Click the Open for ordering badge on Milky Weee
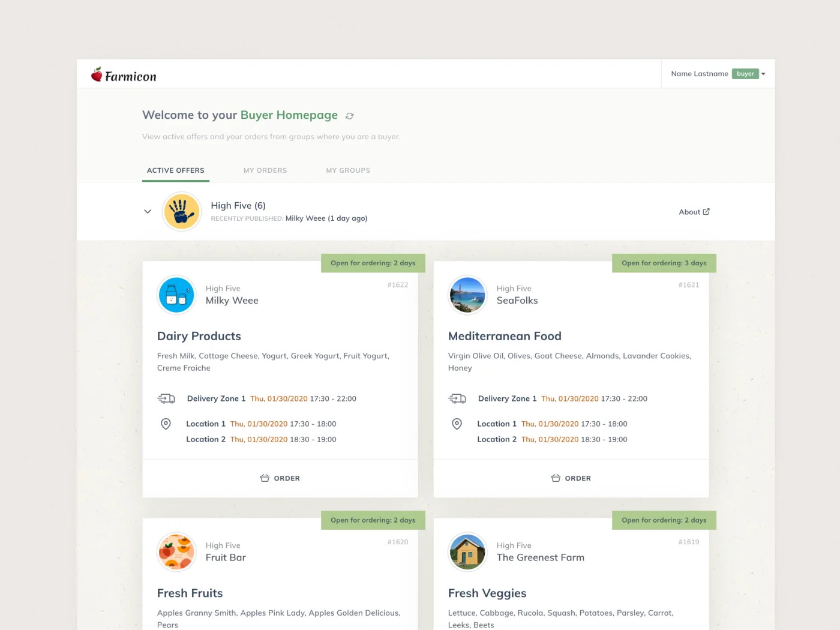Screen dimensions: 840x630 (x=373, y=263)
